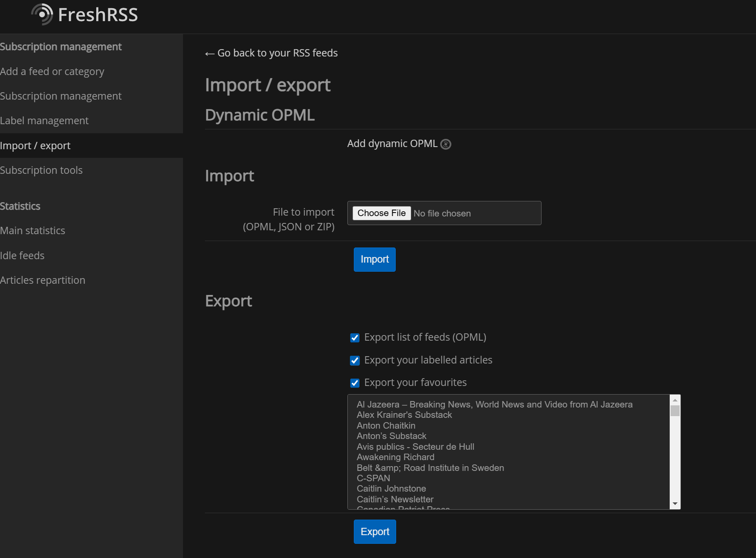This screenshot has height=558, width=756.
Task: Uncheck Export your labelled articles
Action: (355, 361)
